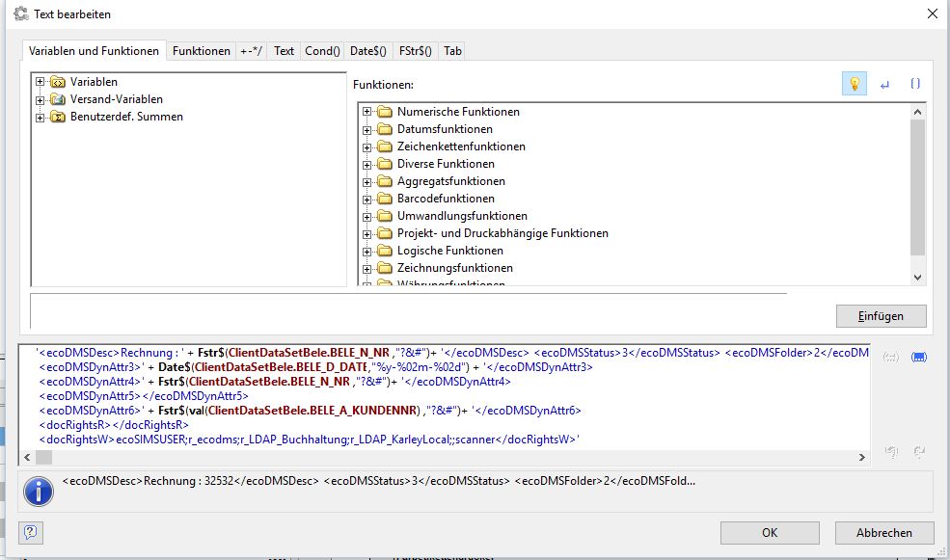Click the blue information icon

pos(39,491)
